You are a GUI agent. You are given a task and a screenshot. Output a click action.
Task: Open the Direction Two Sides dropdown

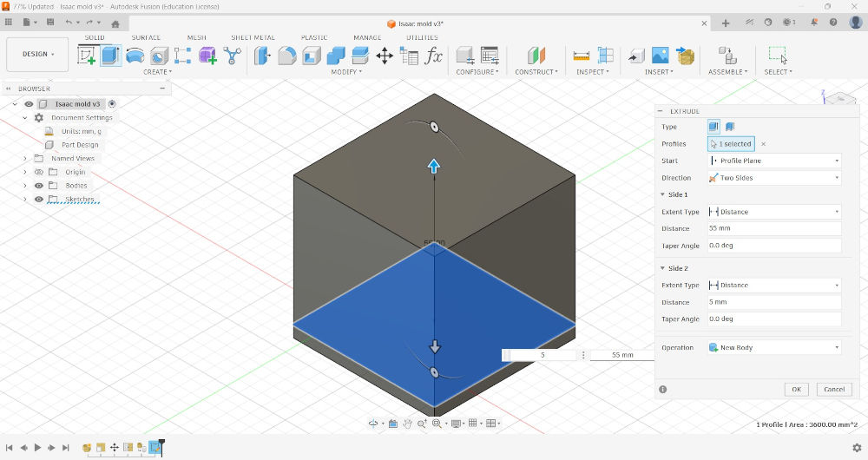[x=774, y=178]
